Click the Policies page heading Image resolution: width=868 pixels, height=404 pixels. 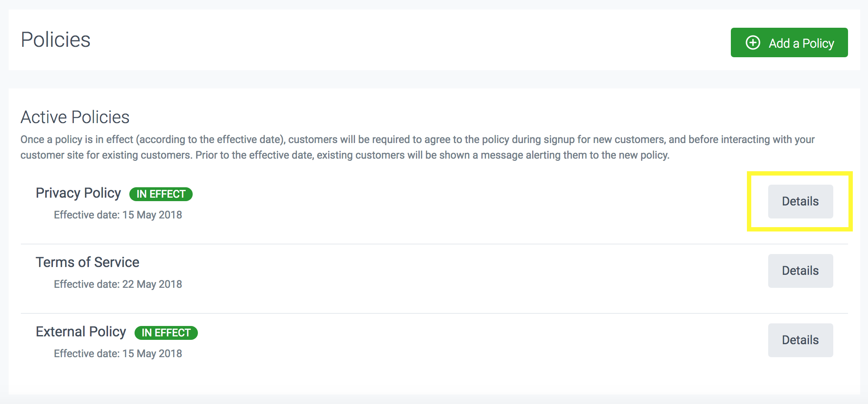coord(56,40)
